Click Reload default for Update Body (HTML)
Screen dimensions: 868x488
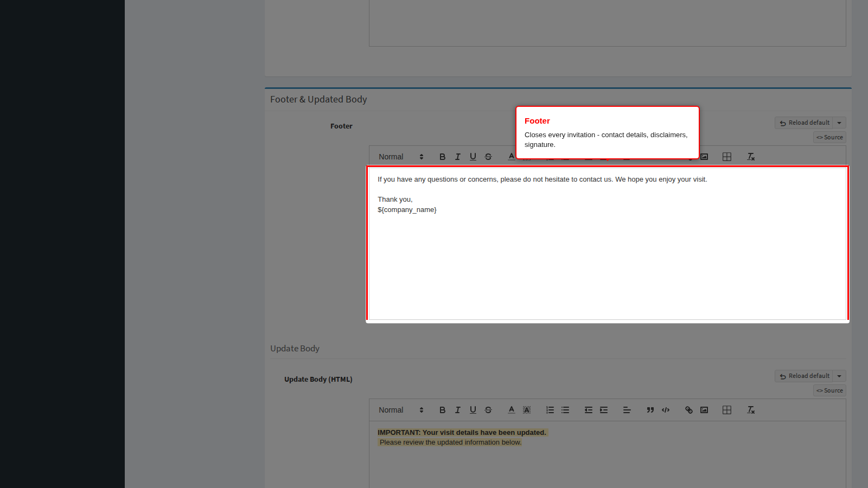tap(804, 376)
